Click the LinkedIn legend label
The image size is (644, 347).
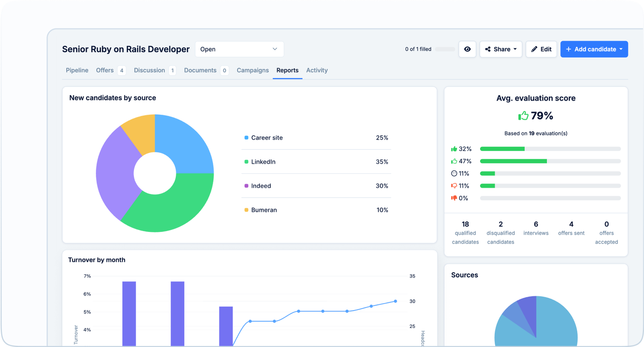[263, 162]
